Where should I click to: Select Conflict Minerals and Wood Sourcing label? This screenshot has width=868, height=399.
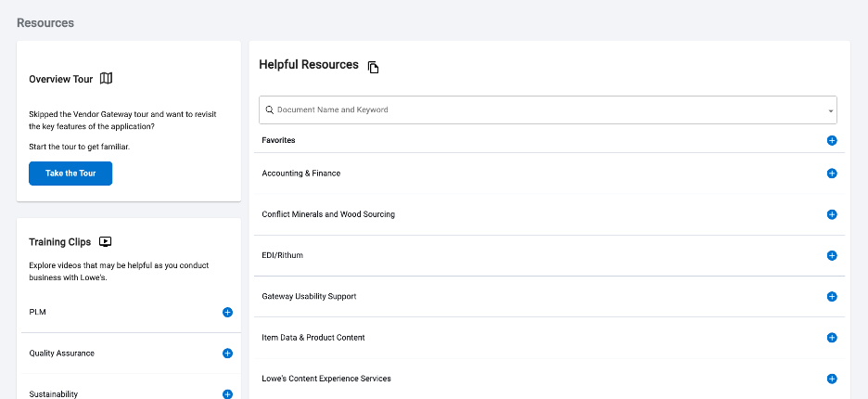pyautogui.click(x=328, y=214)
